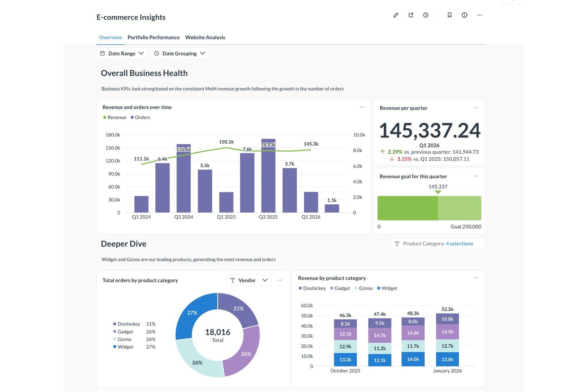588x392 pixels.
Task: Open the dashboard's top-right ellipsis menu
Action: click(x=480, y=15)
